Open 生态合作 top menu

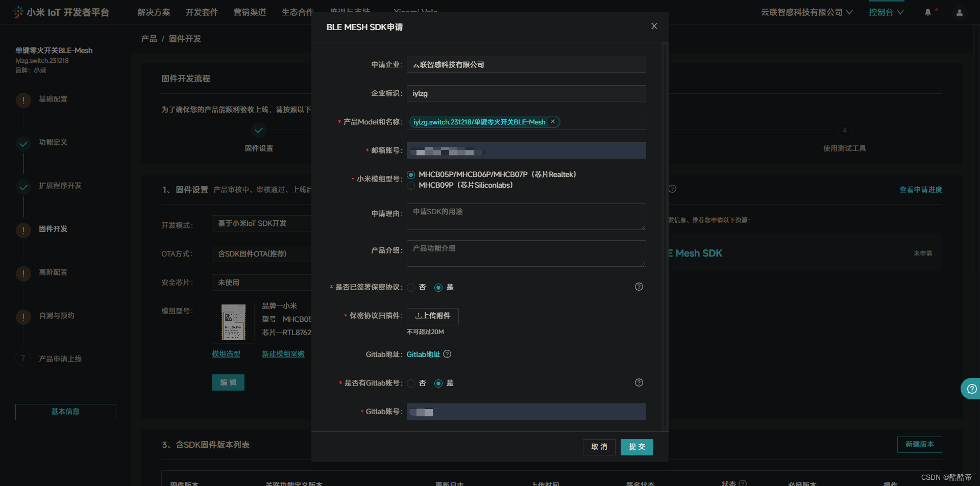(298, 12)
